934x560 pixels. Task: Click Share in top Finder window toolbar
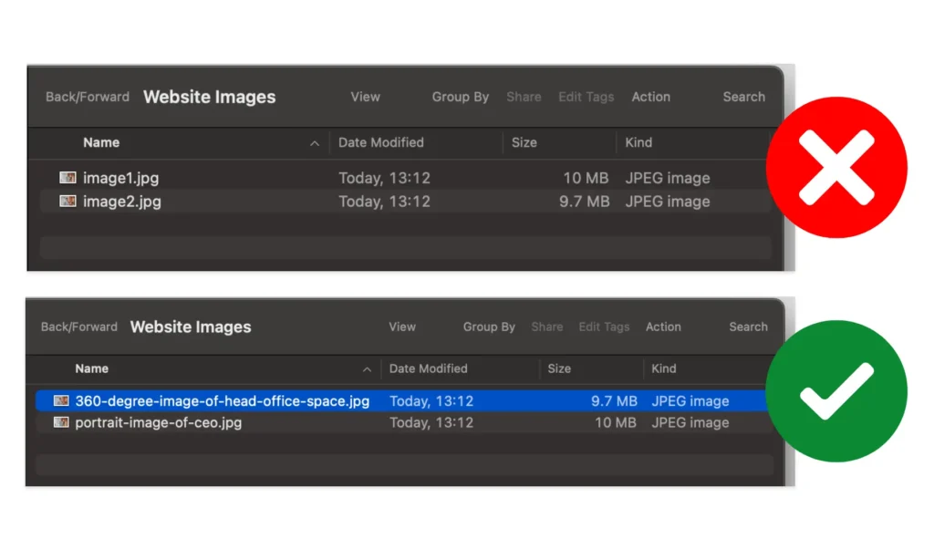(x=524, y=97)
